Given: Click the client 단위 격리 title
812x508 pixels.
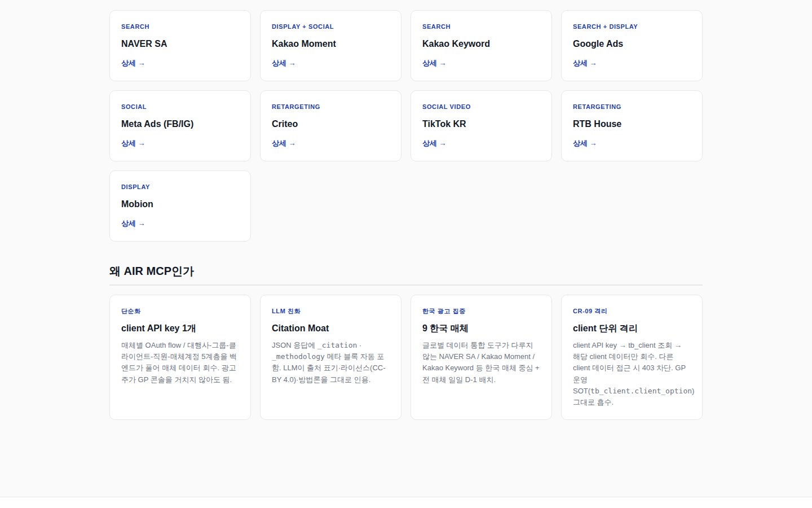Looking at the screenshot, I should (x=605, y=328).
